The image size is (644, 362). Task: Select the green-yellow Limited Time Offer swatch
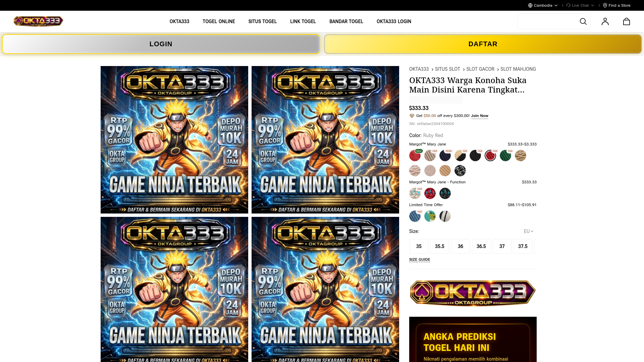(430, 216)
